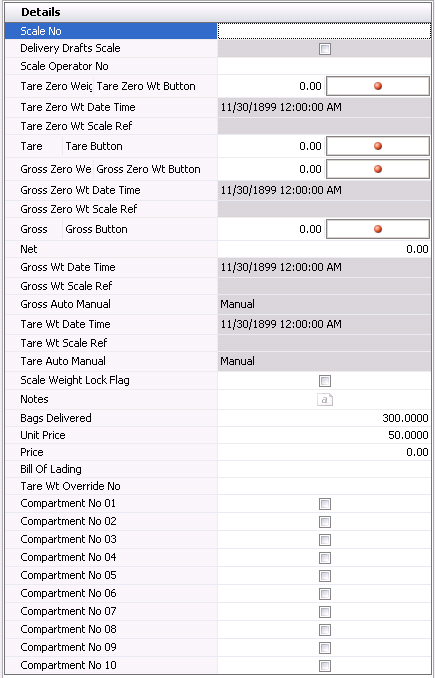Check Compartment No 06
The height and width of the screenshot is (678, 435).
click(x=325, y=594)
